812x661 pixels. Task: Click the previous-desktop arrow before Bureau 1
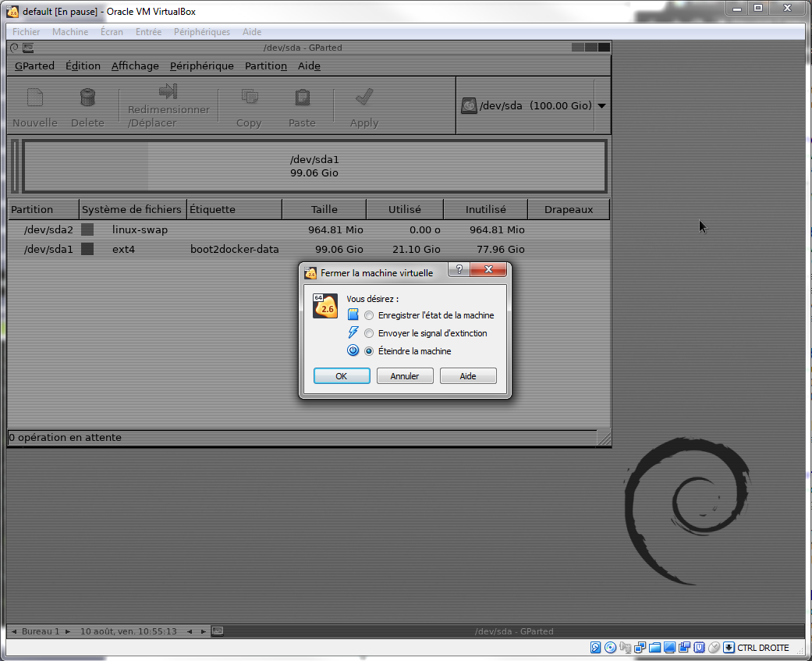pos(14,631)
